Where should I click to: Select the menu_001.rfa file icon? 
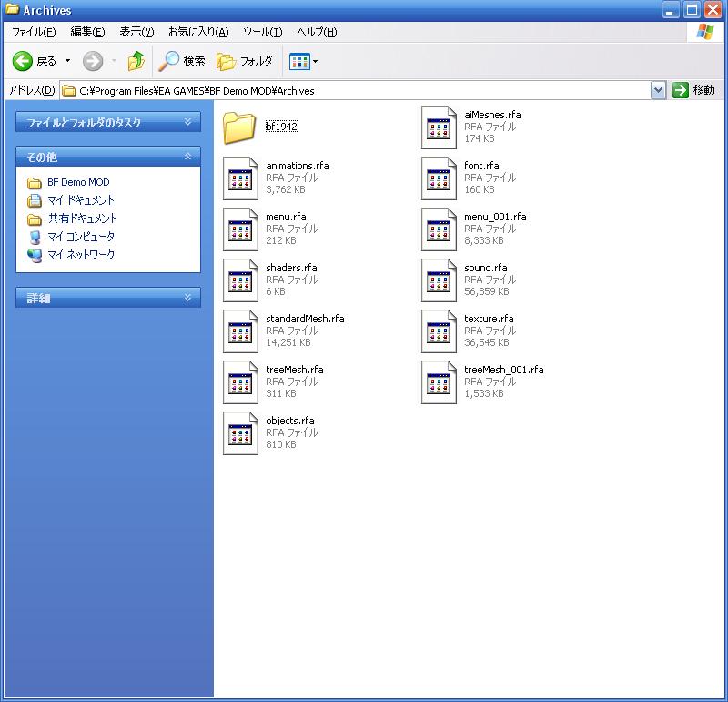439,229
